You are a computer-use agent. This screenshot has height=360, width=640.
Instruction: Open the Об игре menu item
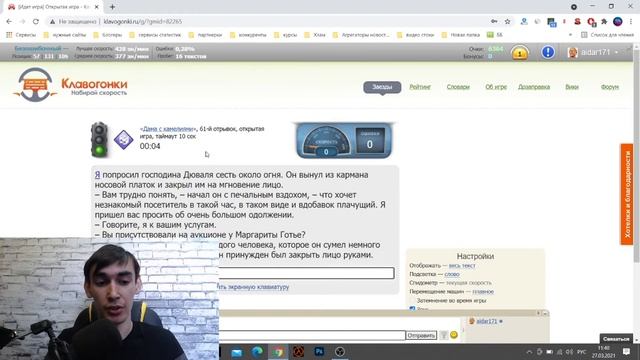coord(496,87)
